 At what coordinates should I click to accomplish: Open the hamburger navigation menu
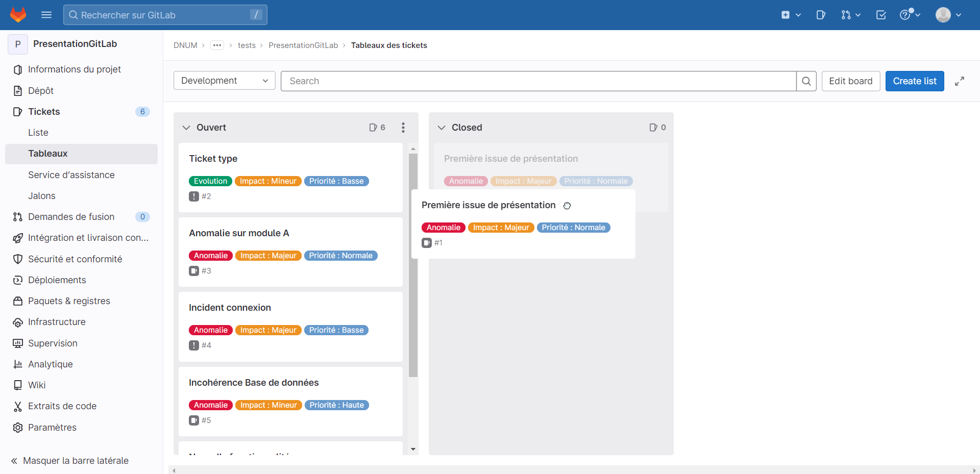46,15
